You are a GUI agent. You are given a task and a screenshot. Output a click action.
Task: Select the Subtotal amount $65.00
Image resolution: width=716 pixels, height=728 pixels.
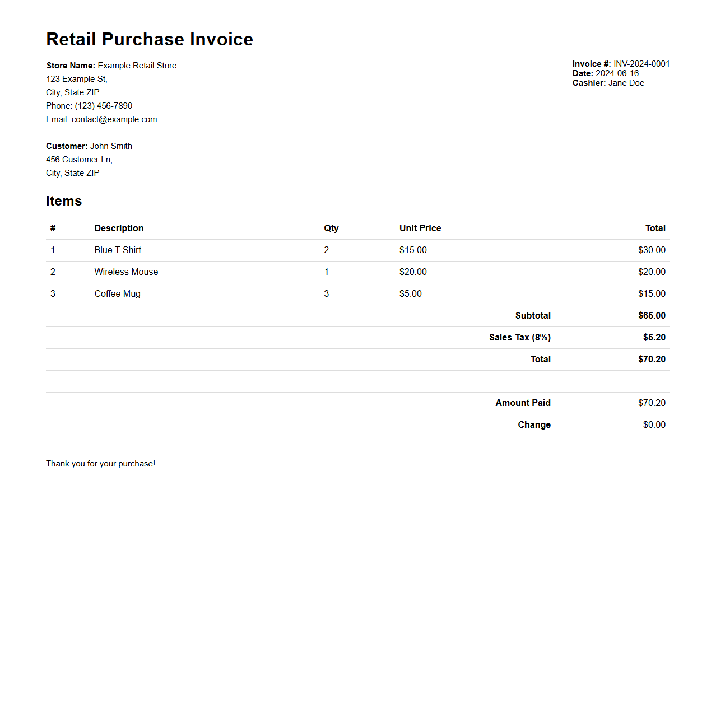(x=652, y=315)
